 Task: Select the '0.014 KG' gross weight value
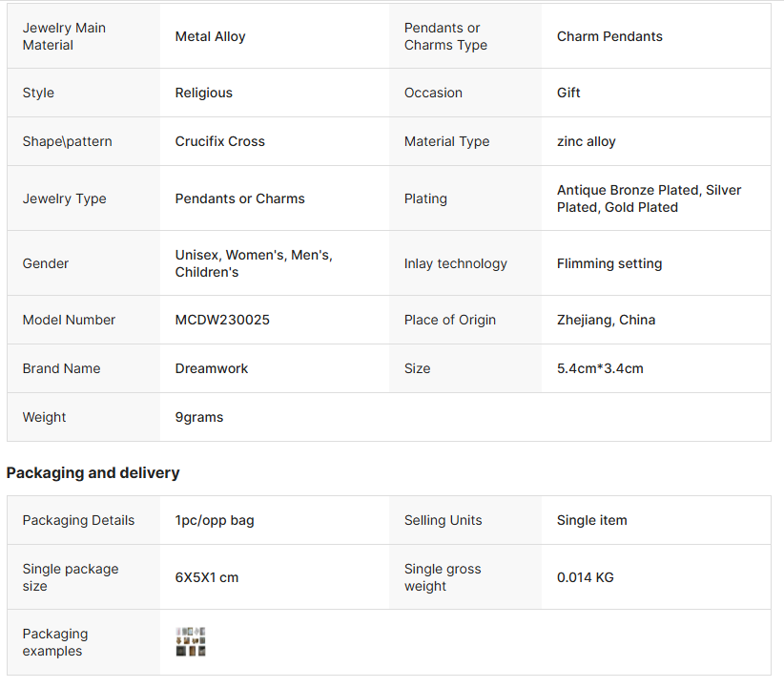[585, 577]
